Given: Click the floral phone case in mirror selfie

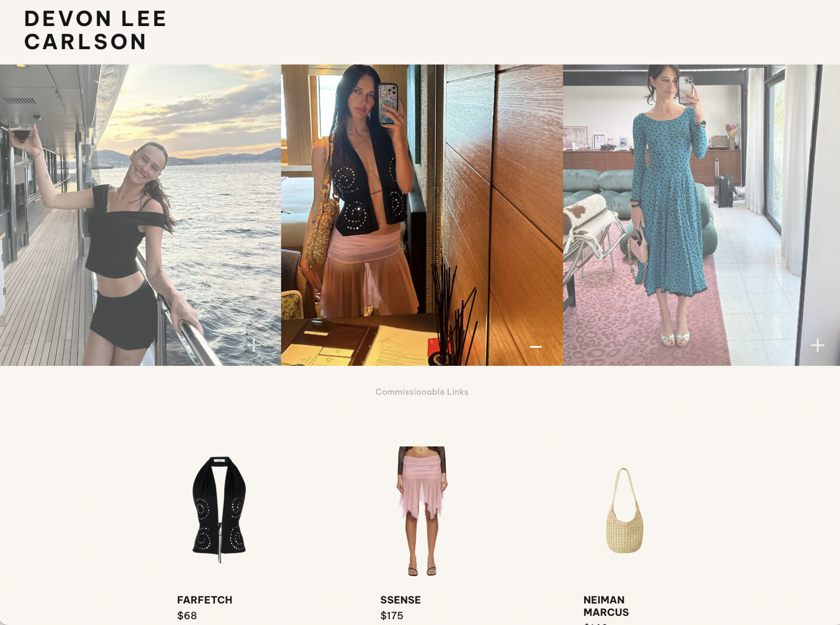Looking at the screenshot, I should pos(387,104).
